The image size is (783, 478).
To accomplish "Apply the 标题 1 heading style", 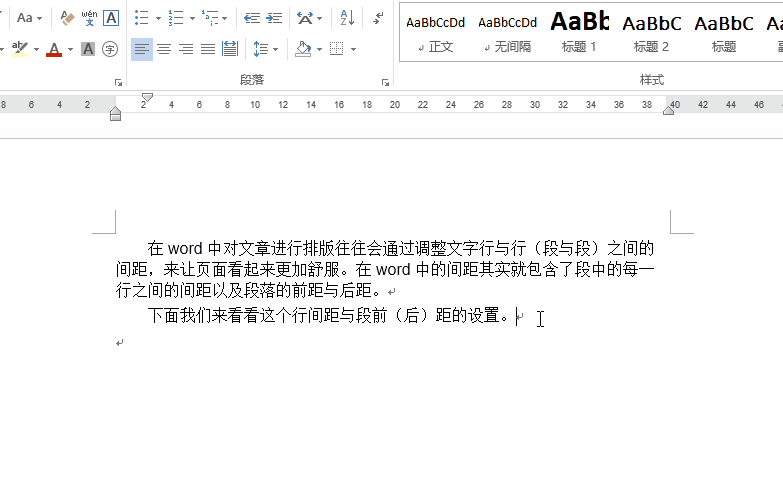I will [579, 30].
